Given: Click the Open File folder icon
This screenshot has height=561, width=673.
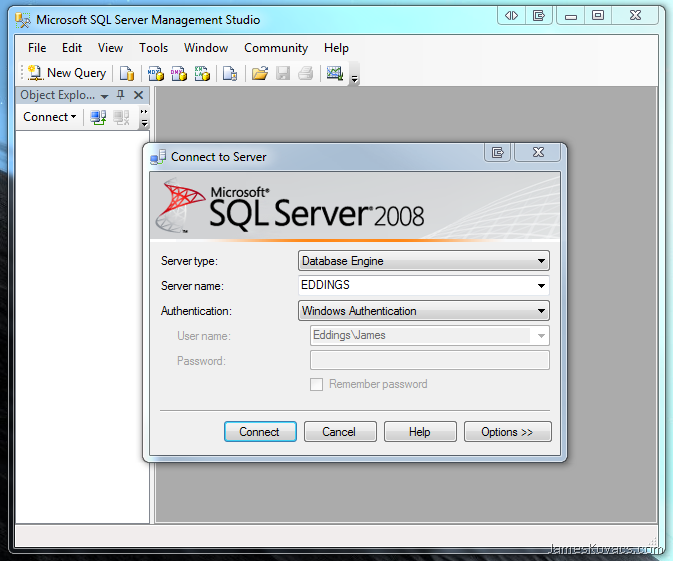Looking at the screenshot, I should pos(260,73).
